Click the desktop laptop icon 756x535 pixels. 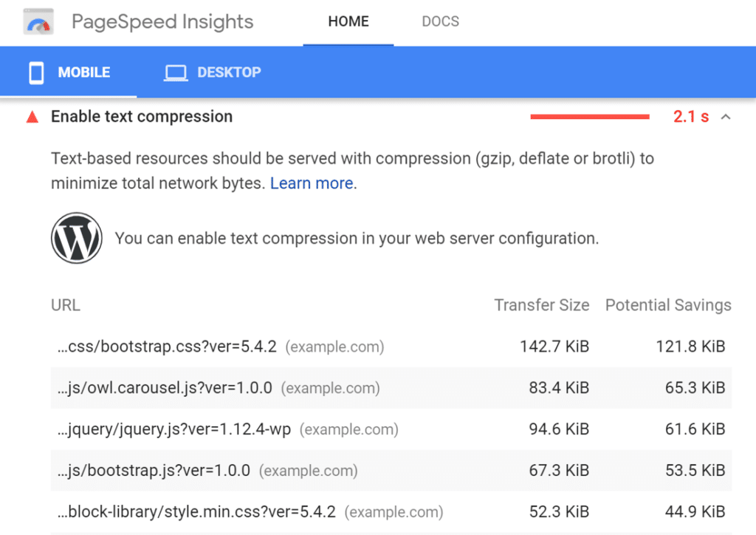coord(175,72)
